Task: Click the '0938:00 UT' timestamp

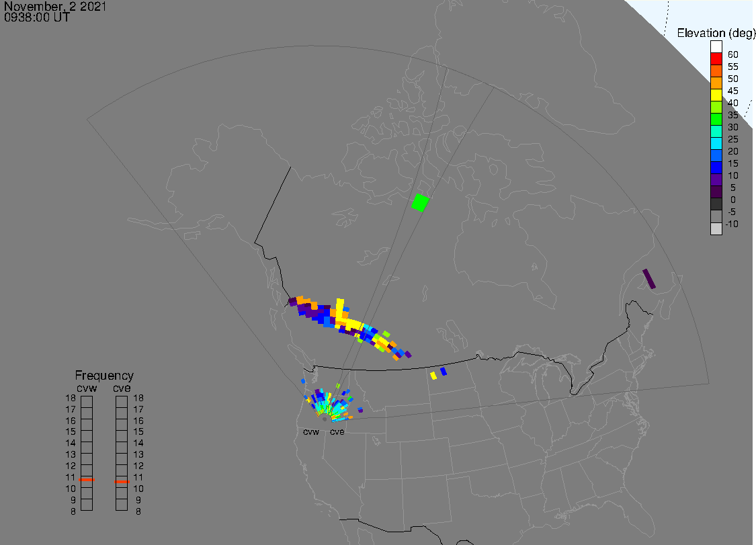Action: click(37, 17)
